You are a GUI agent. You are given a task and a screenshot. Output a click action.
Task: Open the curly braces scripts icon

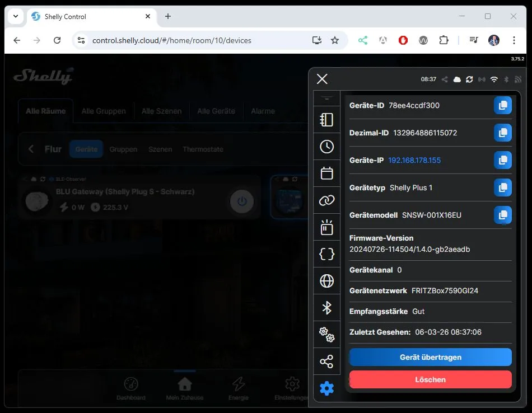(x=326, y=254)
